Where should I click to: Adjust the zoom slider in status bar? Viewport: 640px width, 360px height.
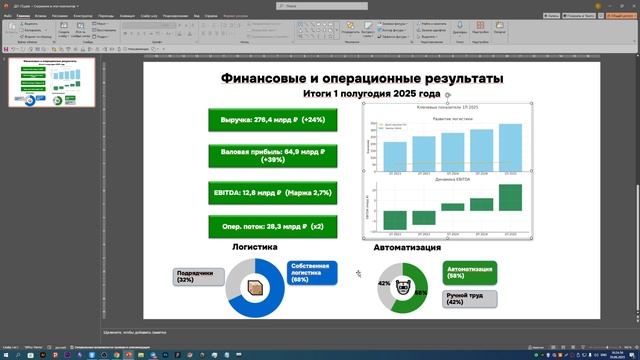pos(607,347)
